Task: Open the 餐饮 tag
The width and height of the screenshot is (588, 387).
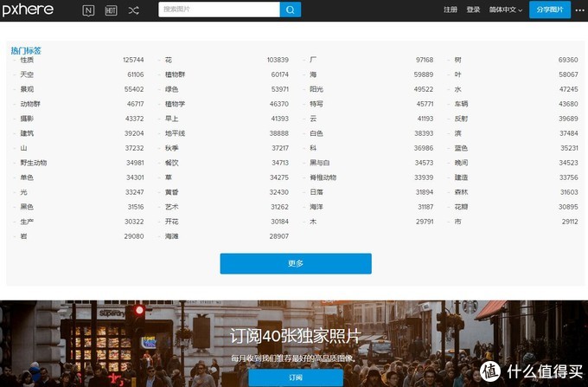Action: point(172,163)
